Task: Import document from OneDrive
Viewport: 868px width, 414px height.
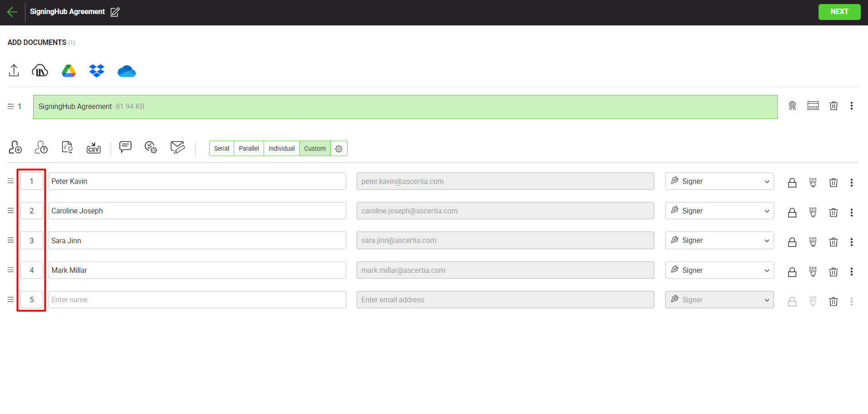Action: pyautogui.click(x=126, y=71)
